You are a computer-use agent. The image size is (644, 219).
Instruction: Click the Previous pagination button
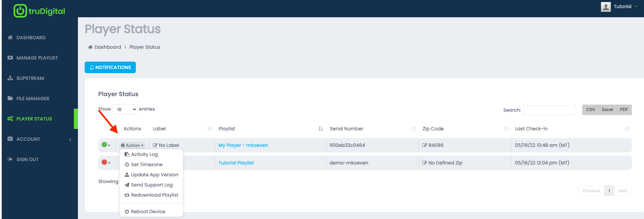coord(591,191)
